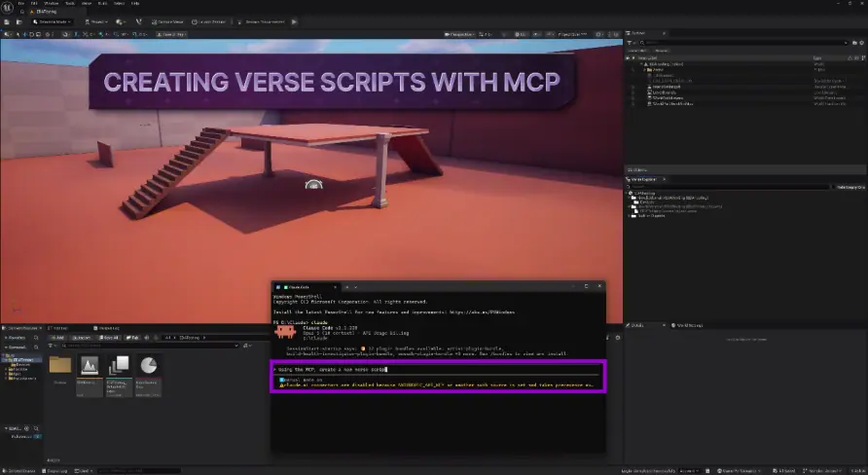
Task: Open Content Browser view settings dropdown
Action: 247,346
